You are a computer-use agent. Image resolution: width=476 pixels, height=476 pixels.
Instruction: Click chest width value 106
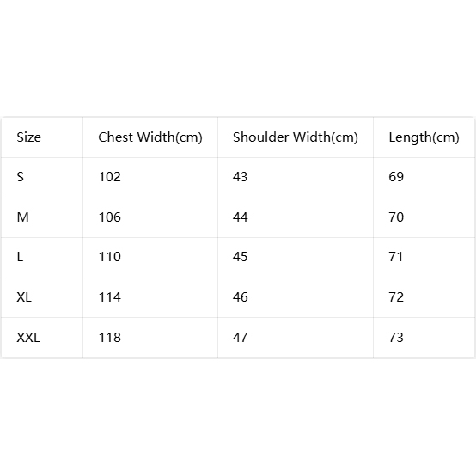[110, 217]
